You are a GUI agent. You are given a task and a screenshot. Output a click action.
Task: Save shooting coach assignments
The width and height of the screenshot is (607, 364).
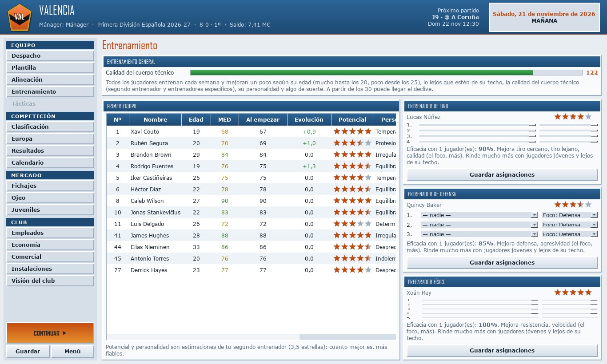click(x=502, y=175)
